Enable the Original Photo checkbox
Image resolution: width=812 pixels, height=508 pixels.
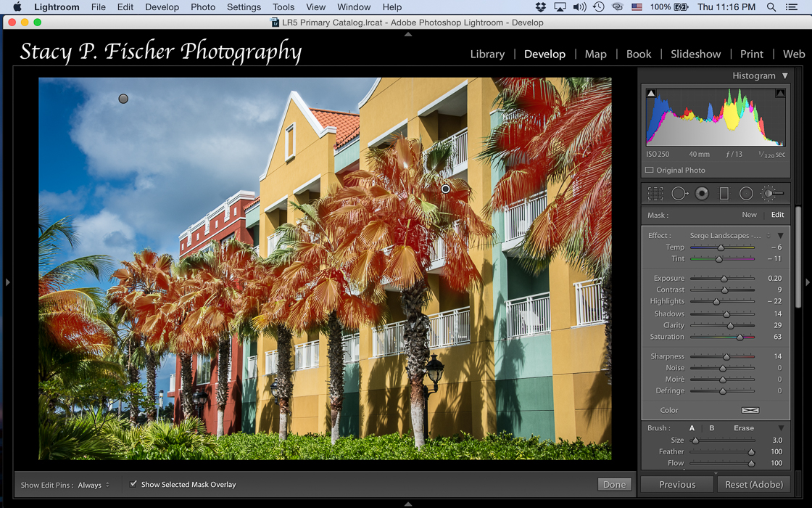[649, 170]
